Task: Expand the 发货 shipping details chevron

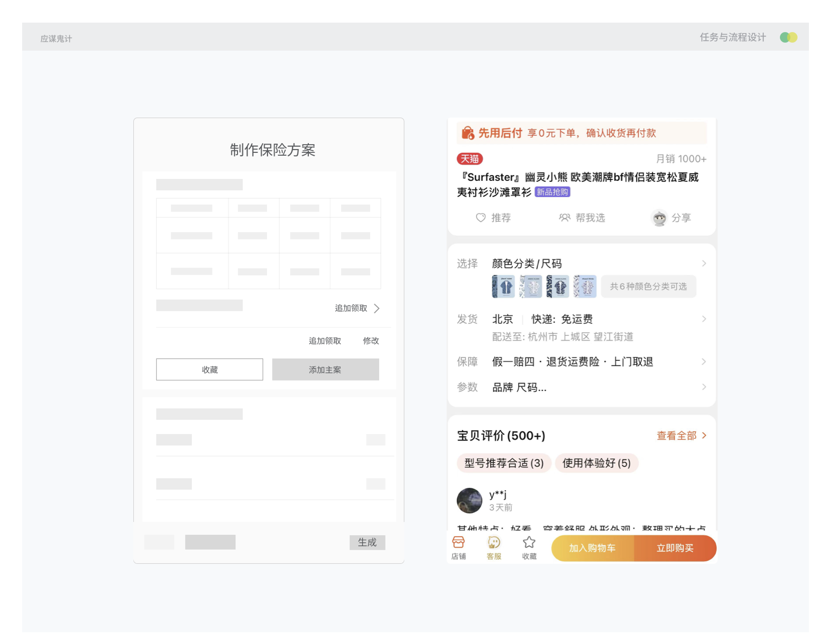Action: (704, 319)
